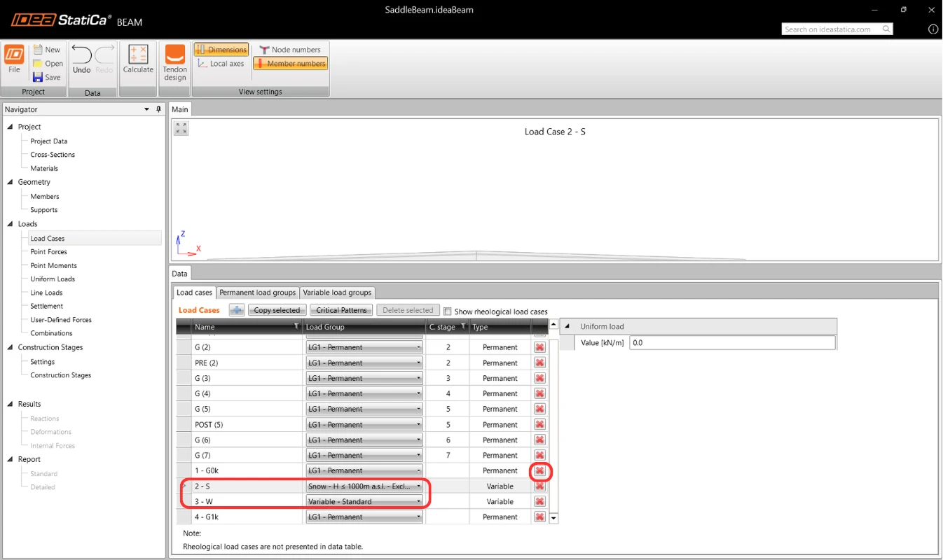943x560 pixels.
Task: Click load cases table scroll-up arrow
Action: [553, 325]
